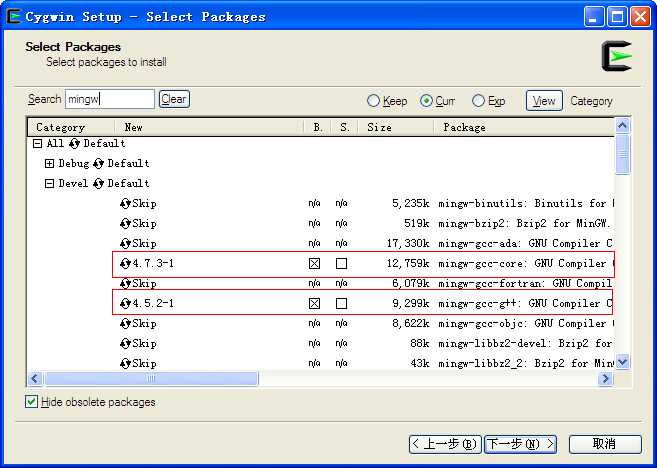The image size is (657, 468).
Task: Click cycle icon for mingw-gcc-objc row
Action: (x=125, y=323)
